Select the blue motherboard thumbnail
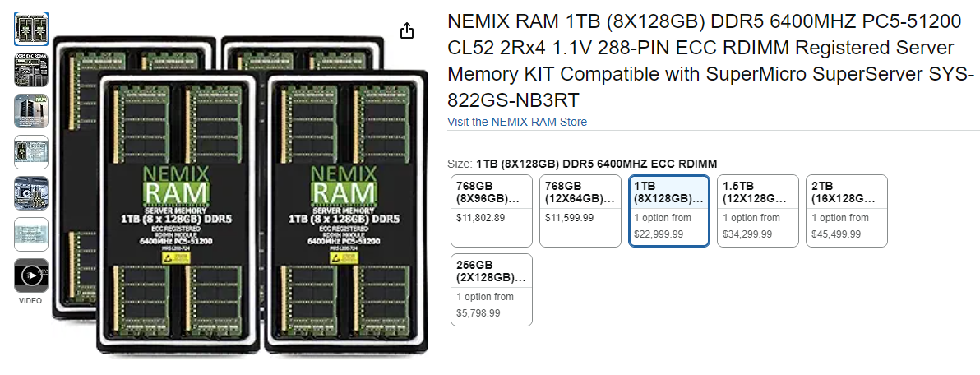This screenshot has width=980, height=375. (x=31, y=193)
